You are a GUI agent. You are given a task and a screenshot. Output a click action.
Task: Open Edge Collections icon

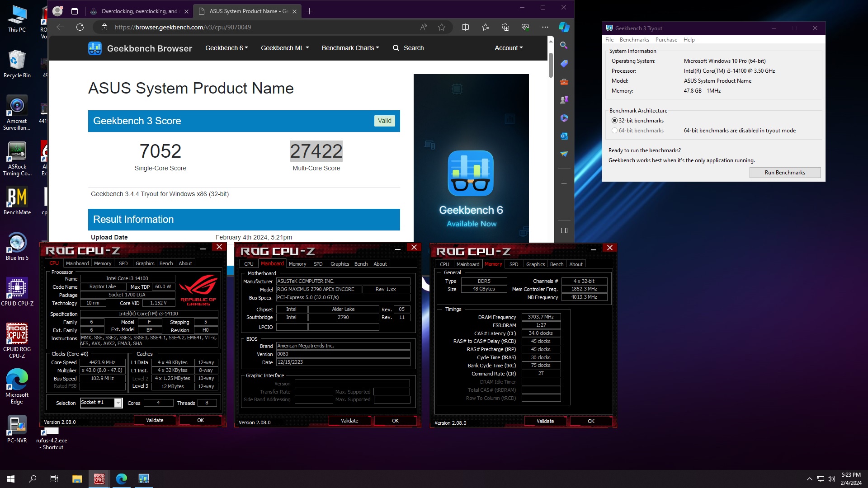click(505, 27)
